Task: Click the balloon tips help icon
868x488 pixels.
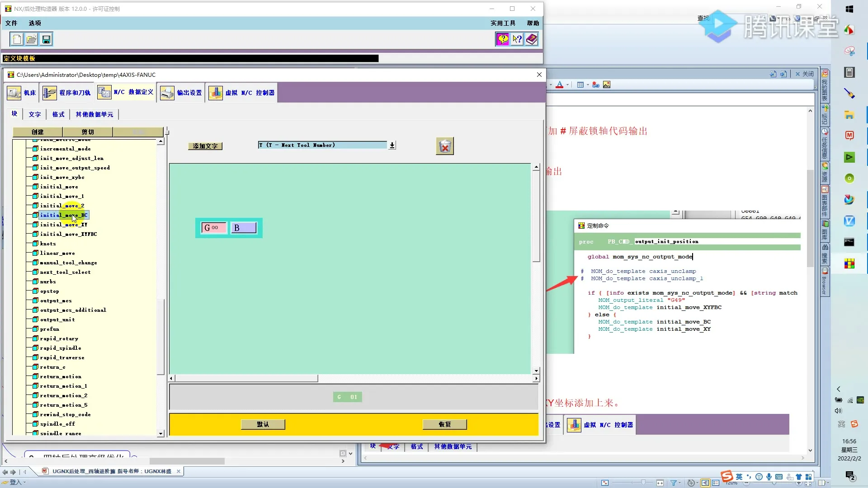Action: (502, 39)
